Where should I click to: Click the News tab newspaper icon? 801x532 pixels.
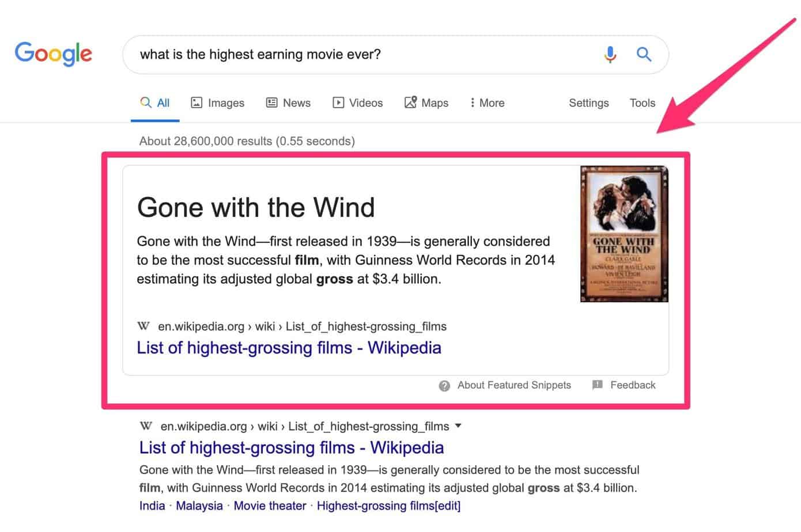271,102
